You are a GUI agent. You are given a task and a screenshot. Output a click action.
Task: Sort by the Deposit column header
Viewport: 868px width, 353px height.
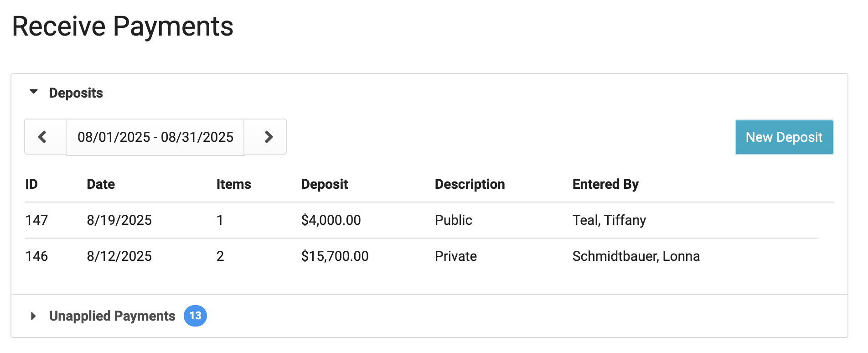324,184
